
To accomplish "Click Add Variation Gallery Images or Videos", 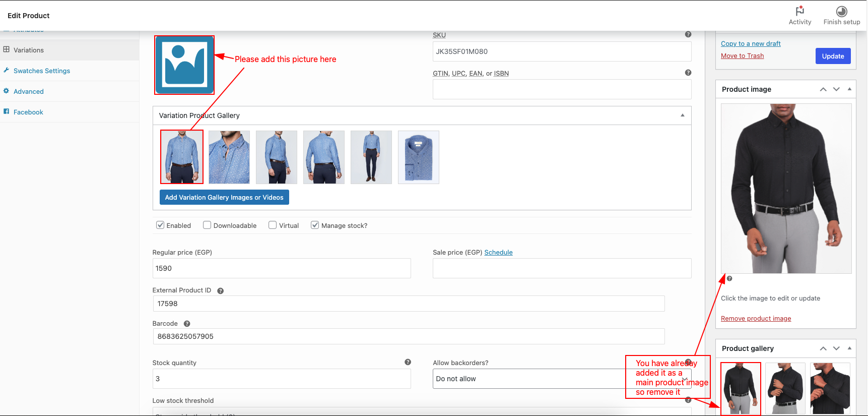I will 224,197.
